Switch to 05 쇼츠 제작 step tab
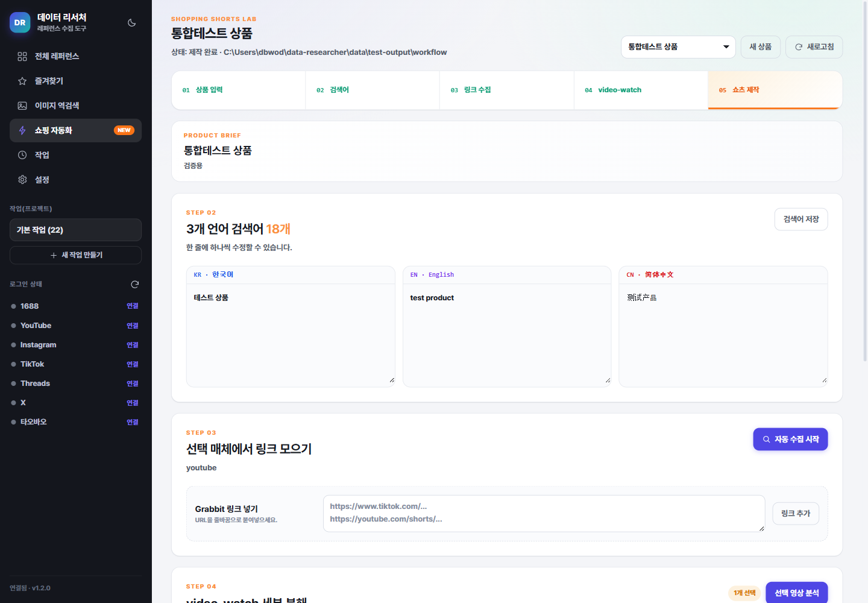The height and width of the screenshot is (603, 868). pyautogui.click(x=775, y=90)
